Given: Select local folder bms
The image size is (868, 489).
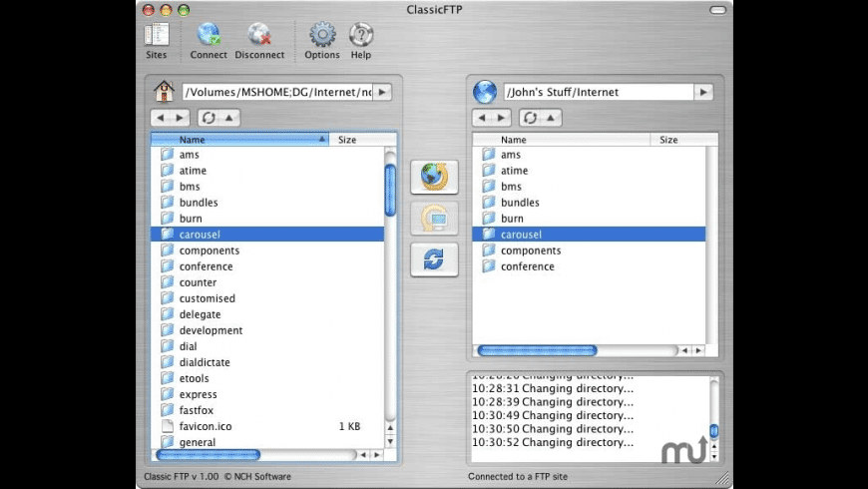Looking at the screenshot, I should click(x=267, y=187).
